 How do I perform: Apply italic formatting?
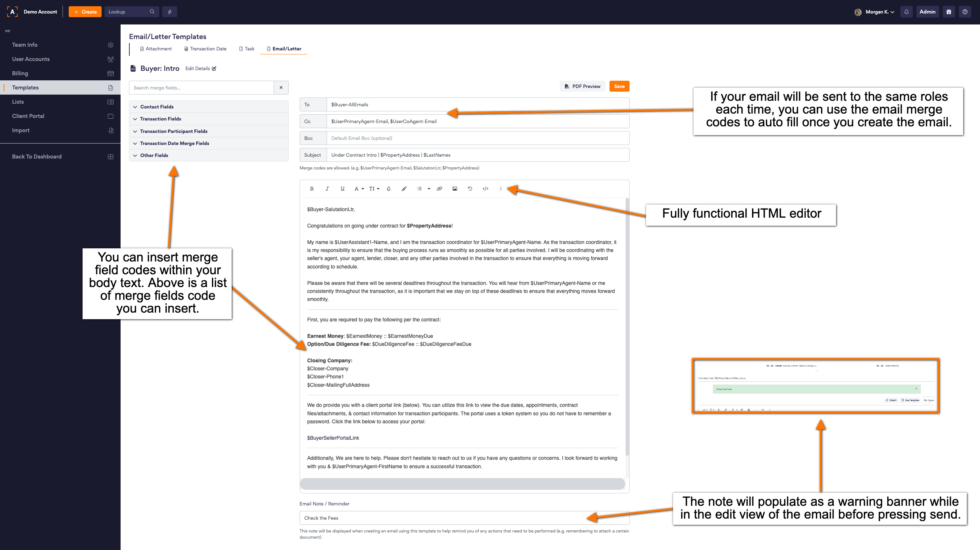pos(327,189)
